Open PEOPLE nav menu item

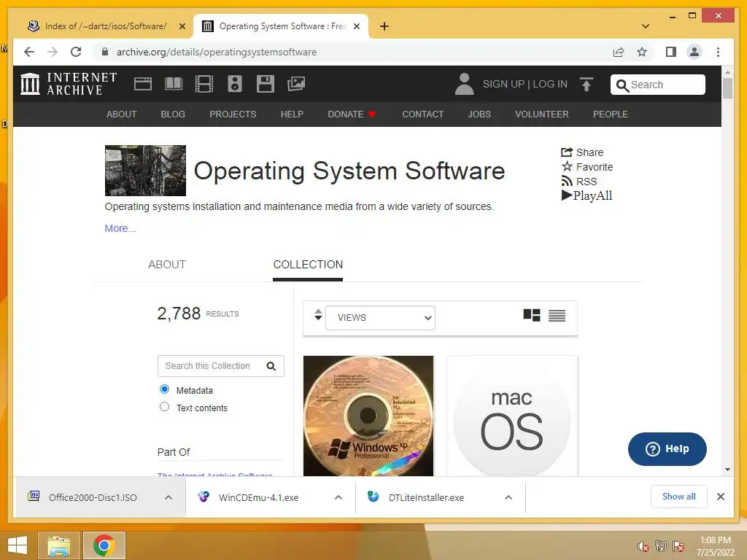point(611,114)
